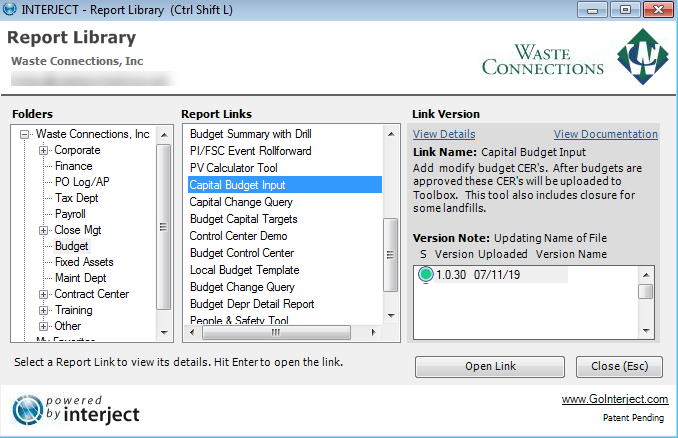
Task: Click Report Links vertical scrollbar thumb
Action: pos(390,255)
